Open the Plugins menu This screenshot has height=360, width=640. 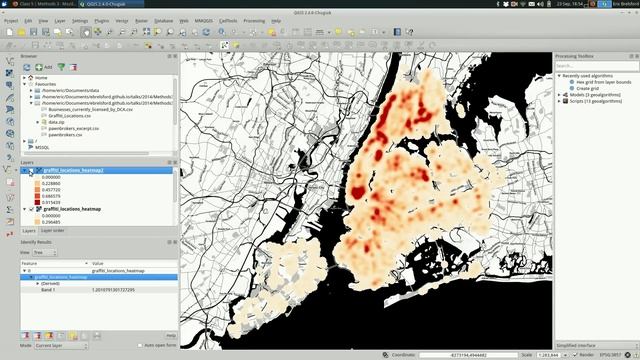tap(102, 21)
